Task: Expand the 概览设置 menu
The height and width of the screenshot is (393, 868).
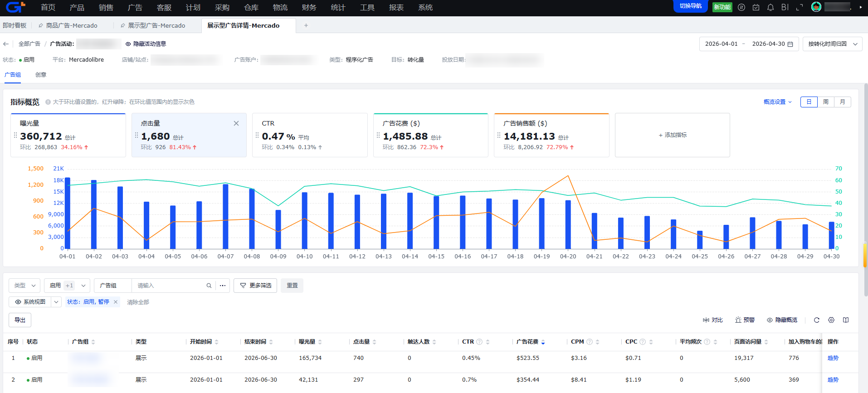Action: pos(778,102)
